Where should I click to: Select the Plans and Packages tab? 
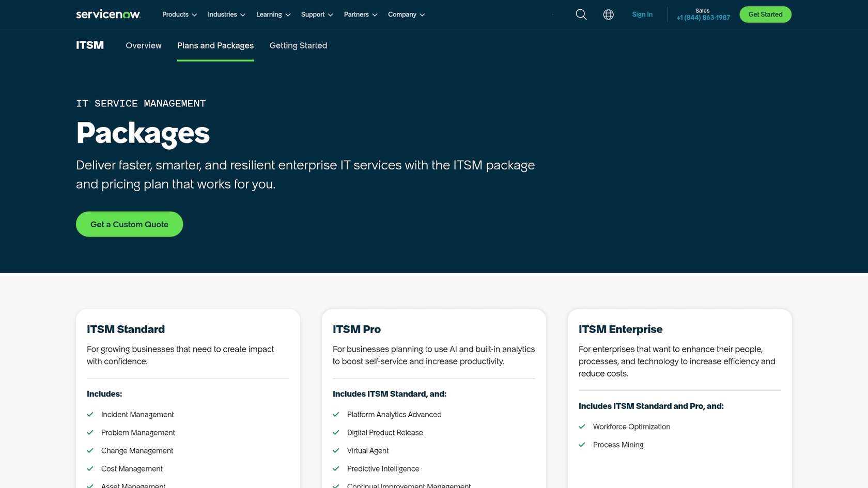215,45
